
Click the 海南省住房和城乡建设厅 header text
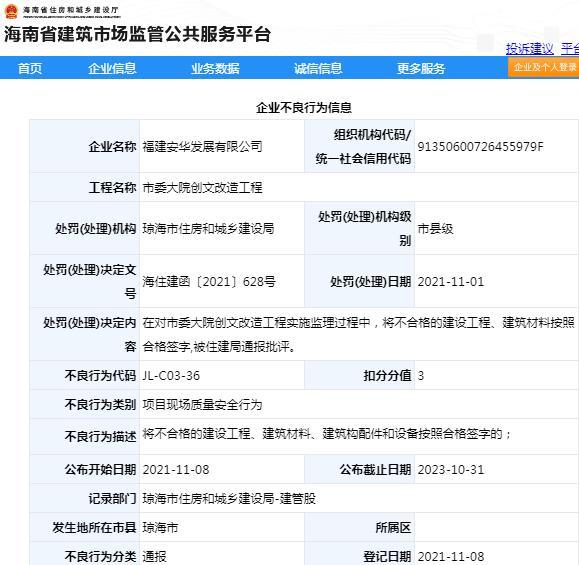[x=71, y=10]
